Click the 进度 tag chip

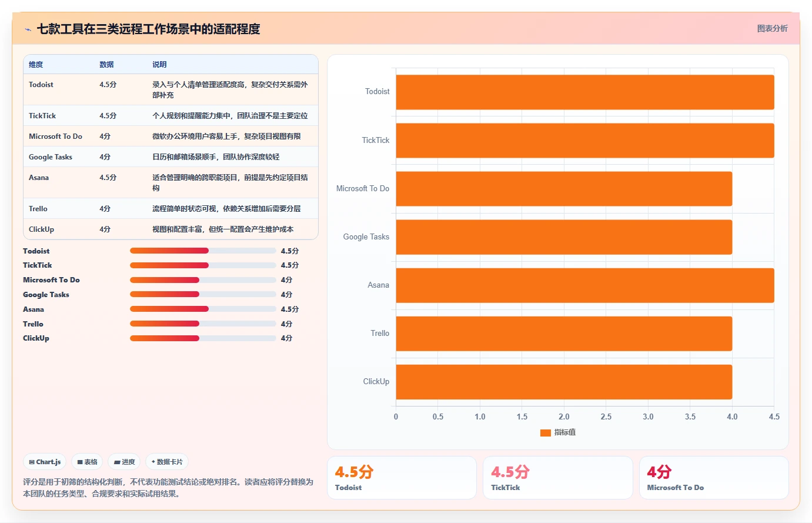pyautogui.click(x=124, y=462)
